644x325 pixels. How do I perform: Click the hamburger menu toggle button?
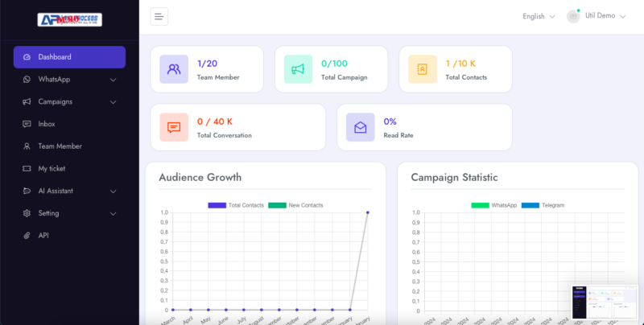coord(159,16)
